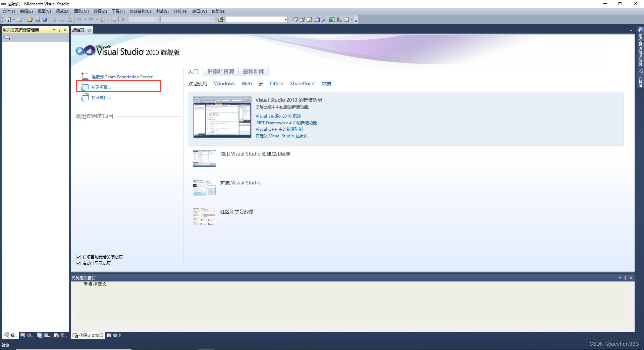This screenshot has width=644, height=350.
Task: Open Solution Explorer from the toolbar icon
Action: (294, 19)
